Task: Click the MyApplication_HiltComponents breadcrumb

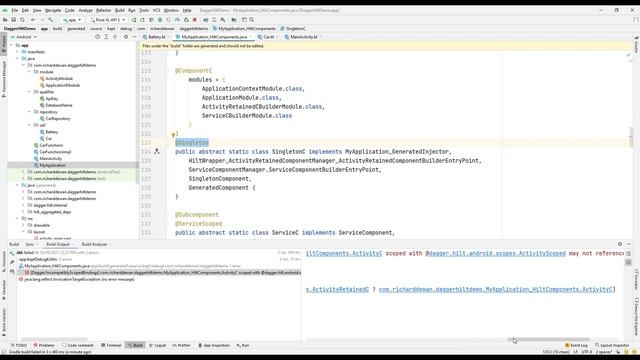Action: (x=244, y=29)
